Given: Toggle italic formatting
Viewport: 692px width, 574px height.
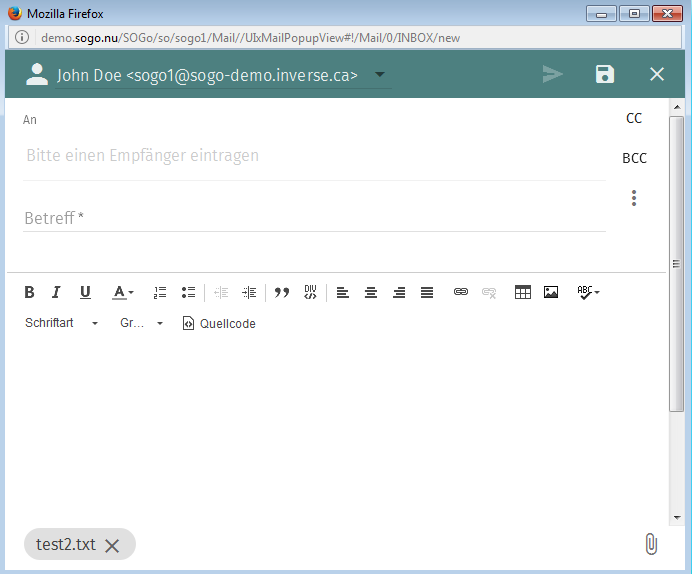Looking at the screenshot, I should click(56, 292).
